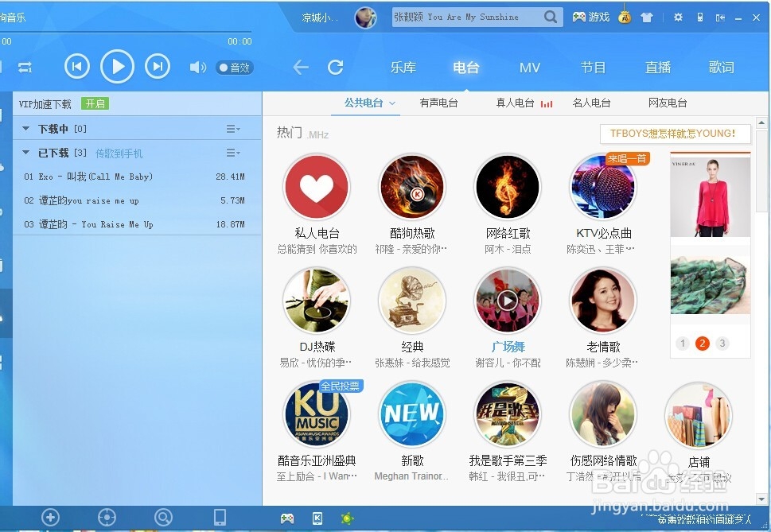771x532 pixels.
Task: Enable VIP accelerated download via 开启 toggle
Action: [x=95, y=103]
